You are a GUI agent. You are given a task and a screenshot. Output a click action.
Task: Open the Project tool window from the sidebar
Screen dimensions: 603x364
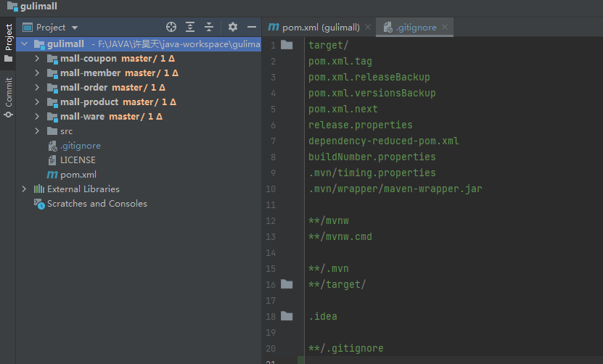tap(8, 43)
